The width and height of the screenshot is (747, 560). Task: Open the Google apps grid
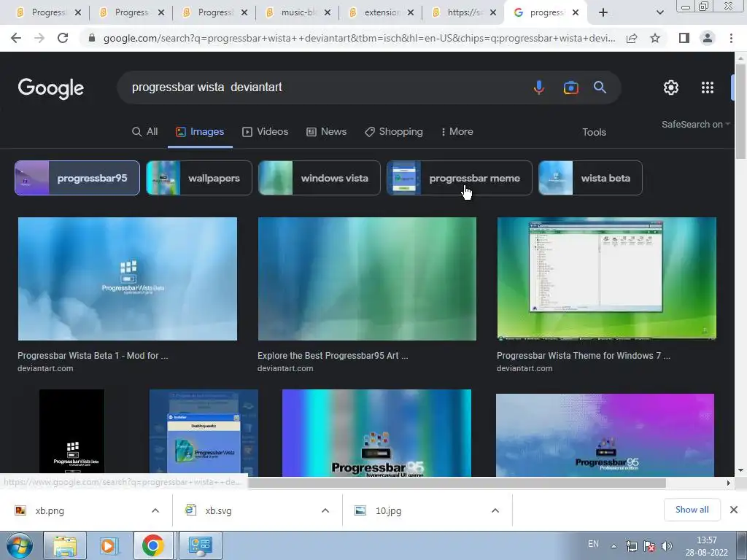point(708,87)
